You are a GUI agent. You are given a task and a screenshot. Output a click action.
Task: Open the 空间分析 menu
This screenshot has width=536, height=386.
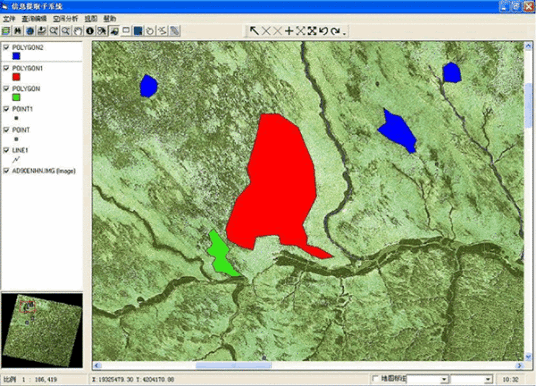coord(65,18)
